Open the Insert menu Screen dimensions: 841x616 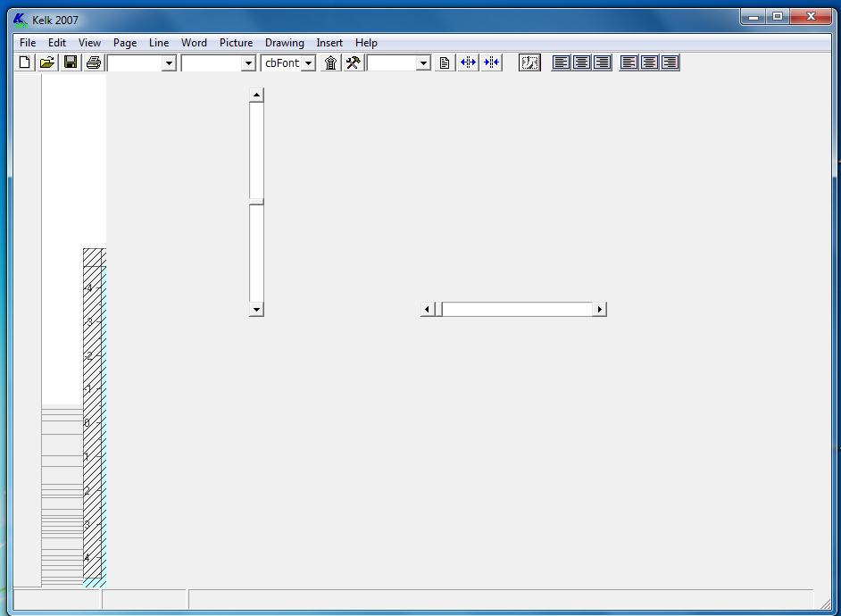click(x=329, y=43)
